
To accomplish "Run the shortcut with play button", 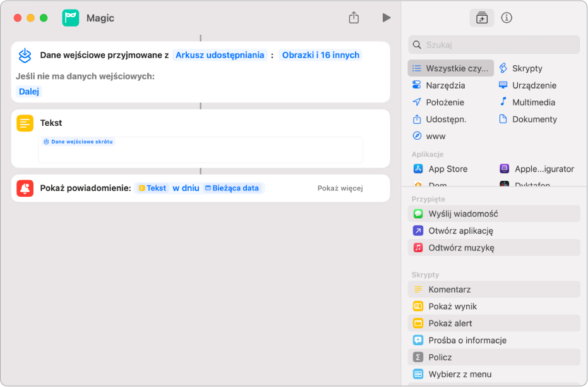I will (x=386, y=18).
